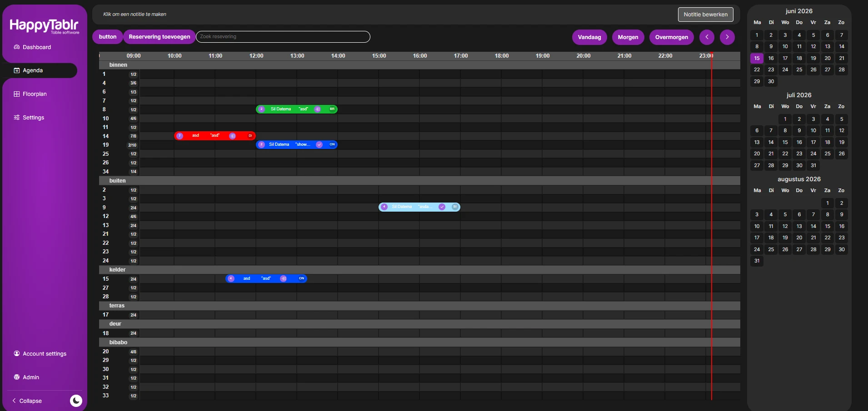This screenshot has height=411, width=868.
Task: Toggle dark mode moon switch
Action: pos(76,401)
